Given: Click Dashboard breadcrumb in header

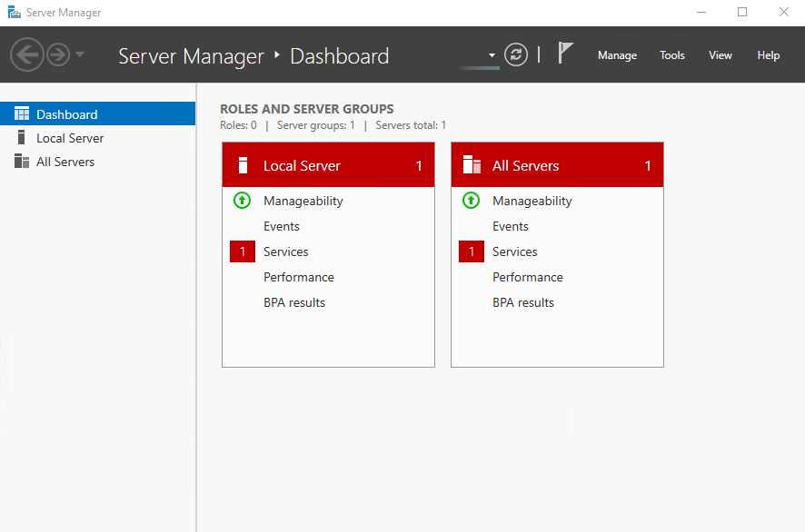Looking at the screenshot, I should pyautogui.click(x=339, y=56).
